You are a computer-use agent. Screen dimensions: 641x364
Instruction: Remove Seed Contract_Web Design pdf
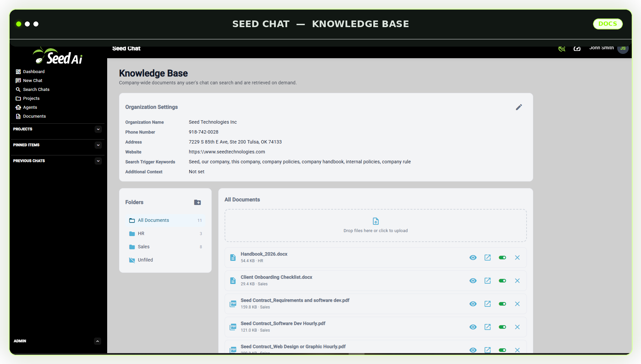517,350
